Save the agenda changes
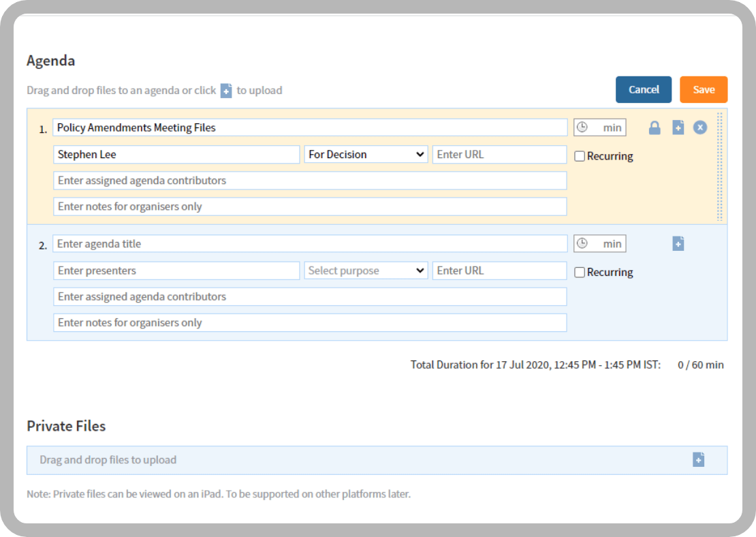Image resolution: width=756 pixels, height=537 pixels. 704,89
